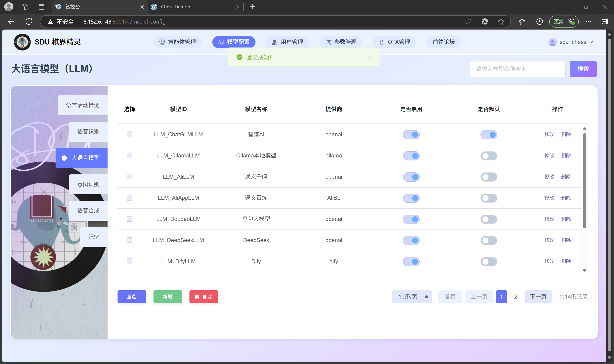Image resolution: width=614 pixels, height=364 pixels.
Task: Click the favorite star in address bar
Action: click(x=501, y=22)
